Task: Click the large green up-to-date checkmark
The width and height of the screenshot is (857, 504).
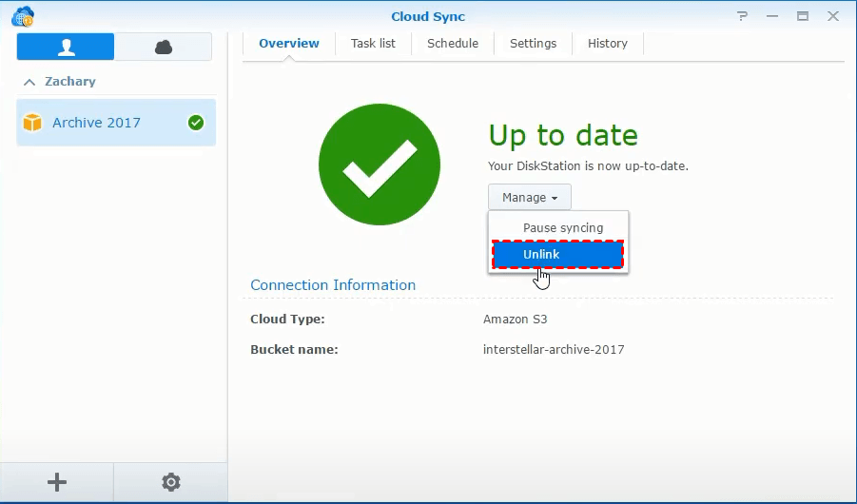Action: click(380, 165)
